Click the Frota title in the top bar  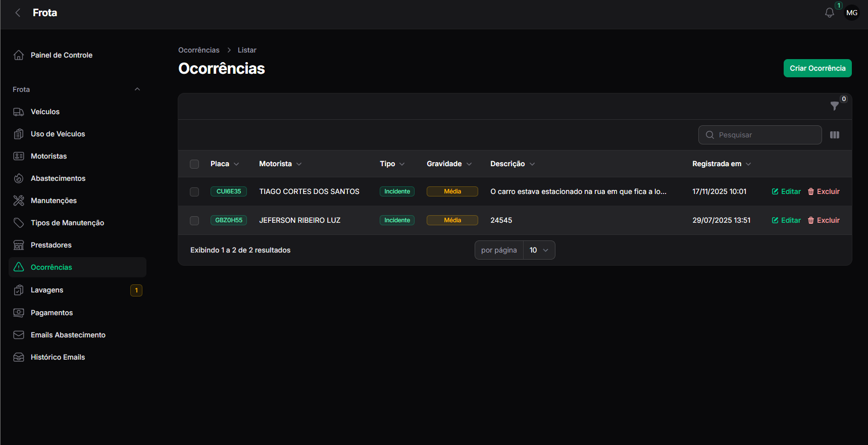click(45, 13)
